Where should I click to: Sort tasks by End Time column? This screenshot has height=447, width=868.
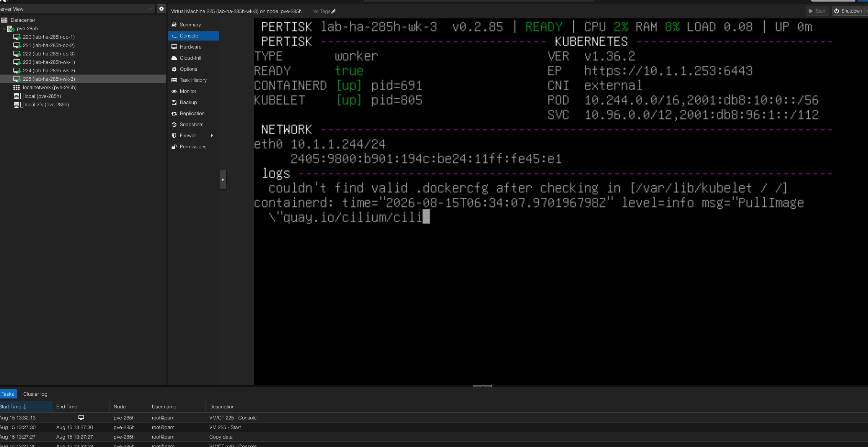(81, 406)
